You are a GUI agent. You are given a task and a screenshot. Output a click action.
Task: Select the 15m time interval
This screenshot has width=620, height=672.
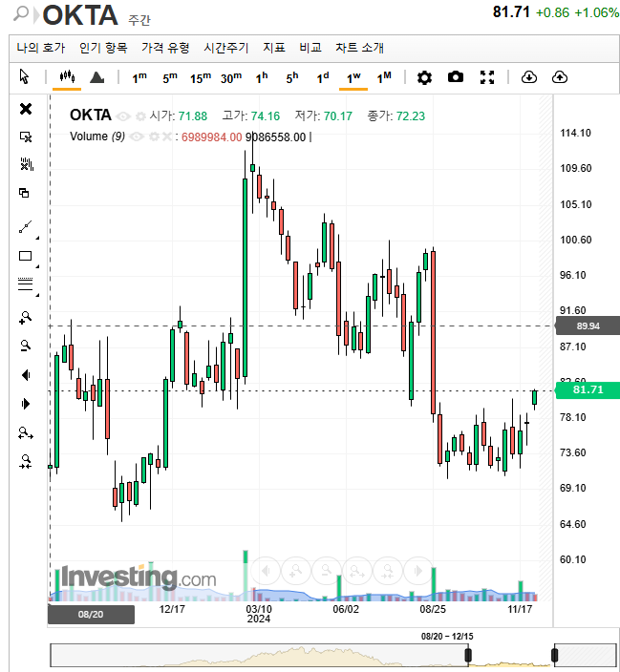pos(201,78)
